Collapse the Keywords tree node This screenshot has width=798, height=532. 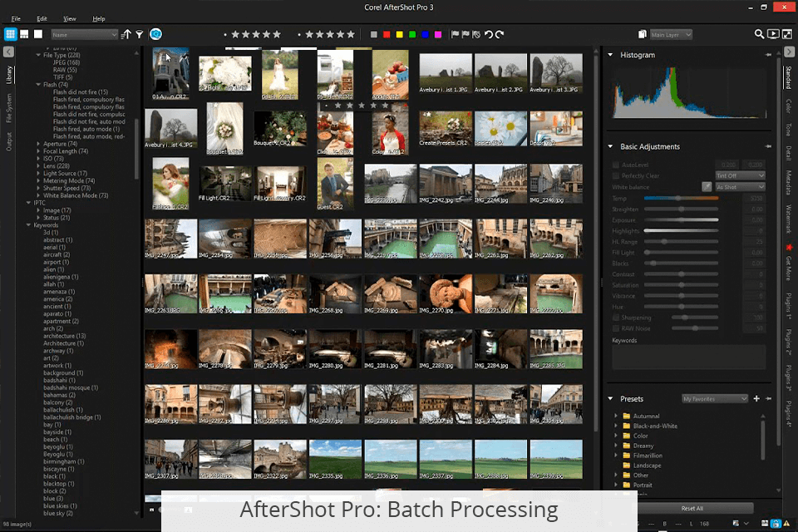pyautogui.click(x=28, y=225)
